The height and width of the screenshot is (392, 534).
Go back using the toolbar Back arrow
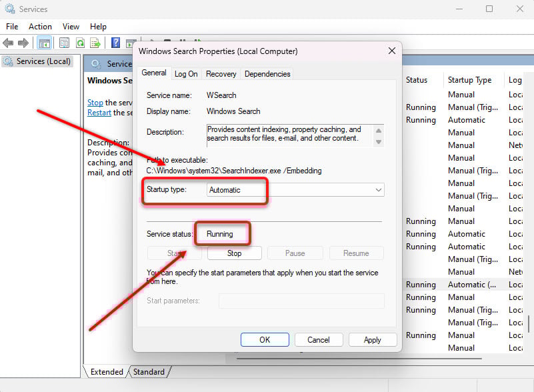(8, 43)
